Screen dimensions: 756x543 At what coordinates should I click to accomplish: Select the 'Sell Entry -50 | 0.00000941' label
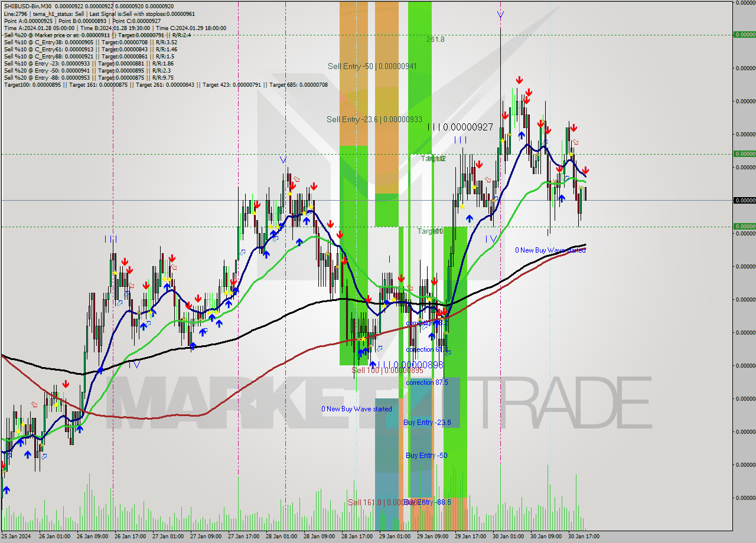[x=372, y=66]
